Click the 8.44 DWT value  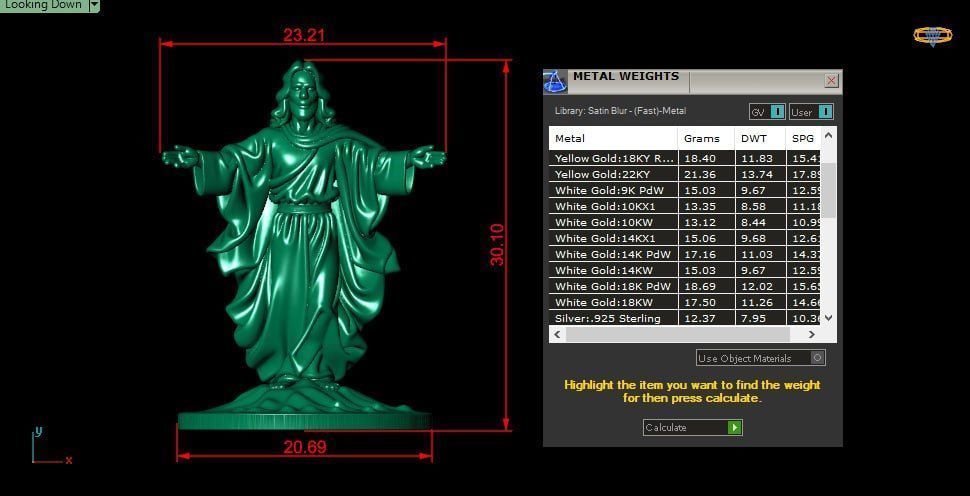click(x=753, y=223)
